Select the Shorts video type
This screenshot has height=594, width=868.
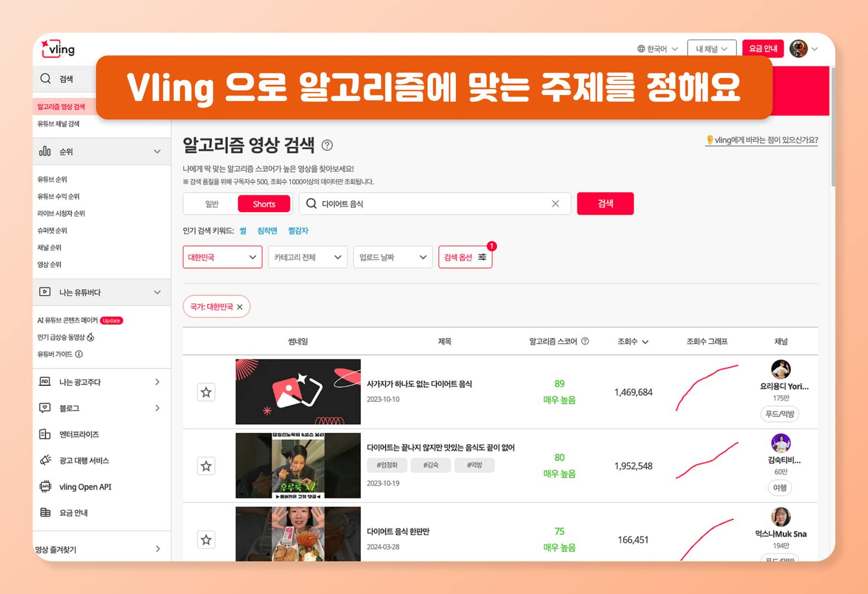point(264,204)
